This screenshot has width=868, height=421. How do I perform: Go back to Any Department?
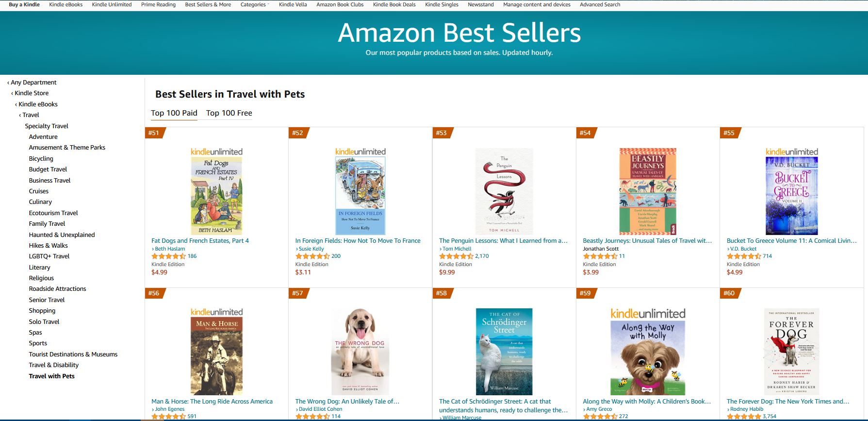tap(33, 83)
